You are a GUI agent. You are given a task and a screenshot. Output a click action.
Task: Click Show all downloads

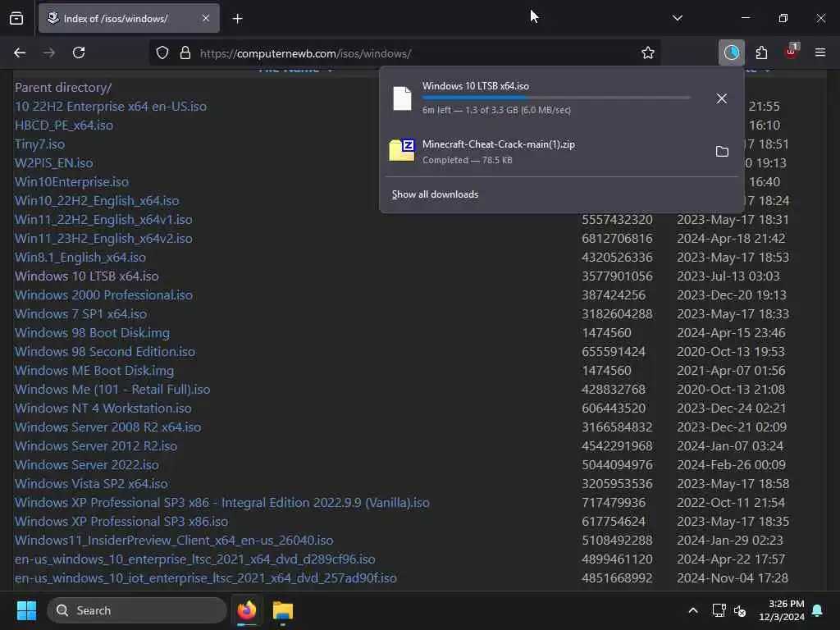[x=435, y=194]
